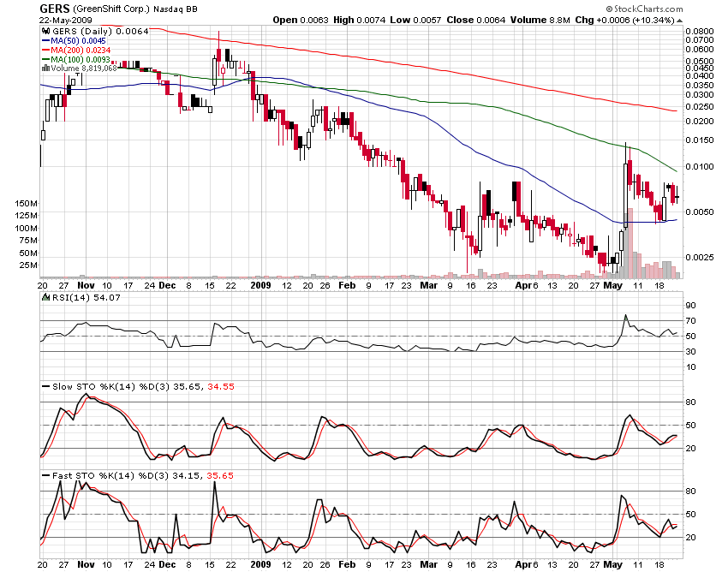Image resolution: width=728 pixels, height=572 pixels.
Task: Click the 20 level on Fast STO axis
Action: click(x=691, y=537)
